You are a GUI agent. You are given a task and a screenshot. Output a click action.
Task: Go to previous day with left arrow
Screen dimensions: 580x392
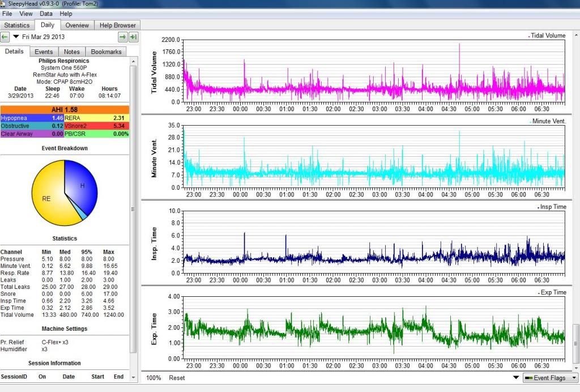click(5, 37)
